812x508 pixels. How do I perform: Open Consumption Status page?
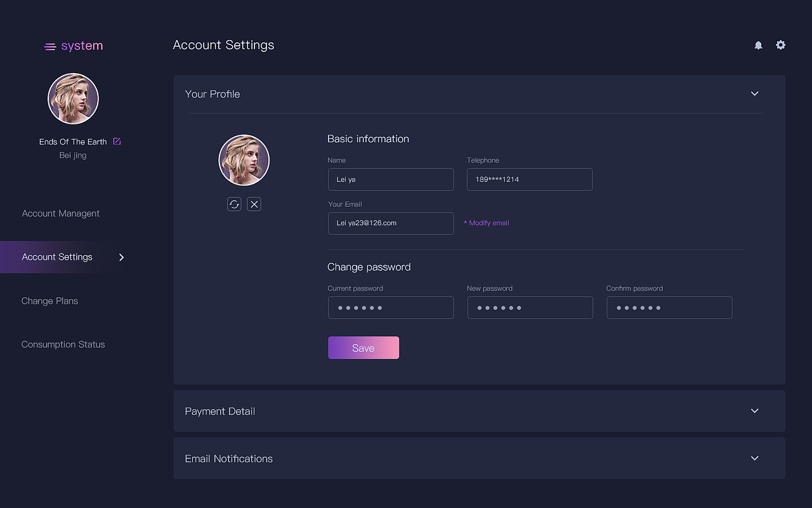point(63,344)
